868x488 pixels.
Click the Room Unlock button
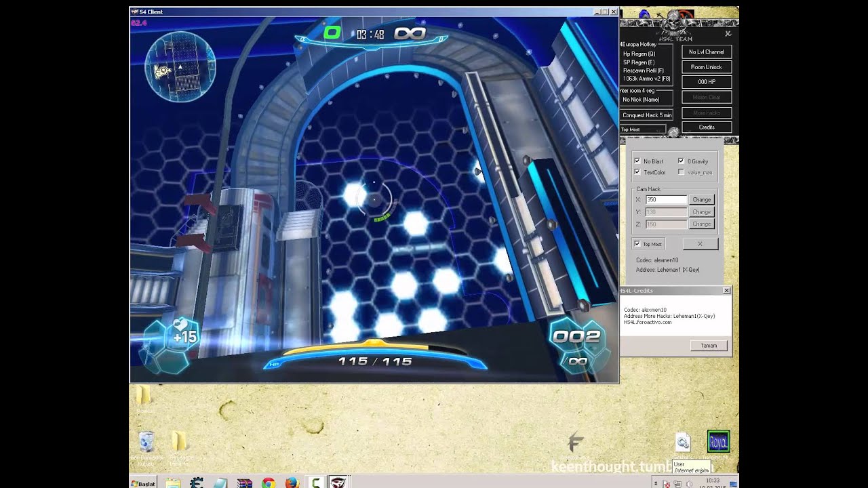pyautogui.click(x=707, y=67)
